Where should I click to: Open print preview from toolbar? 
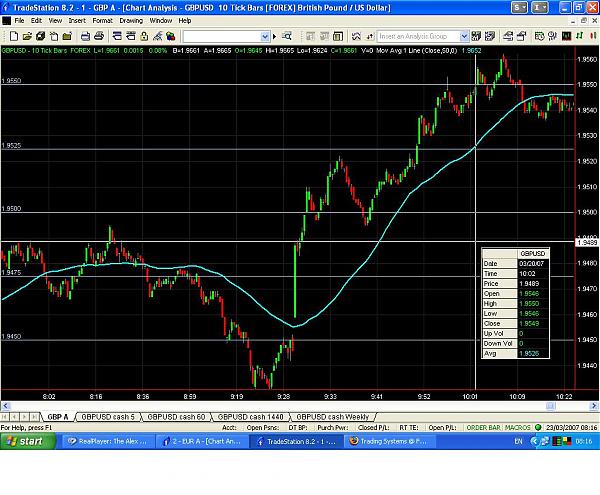coord(85,36)
